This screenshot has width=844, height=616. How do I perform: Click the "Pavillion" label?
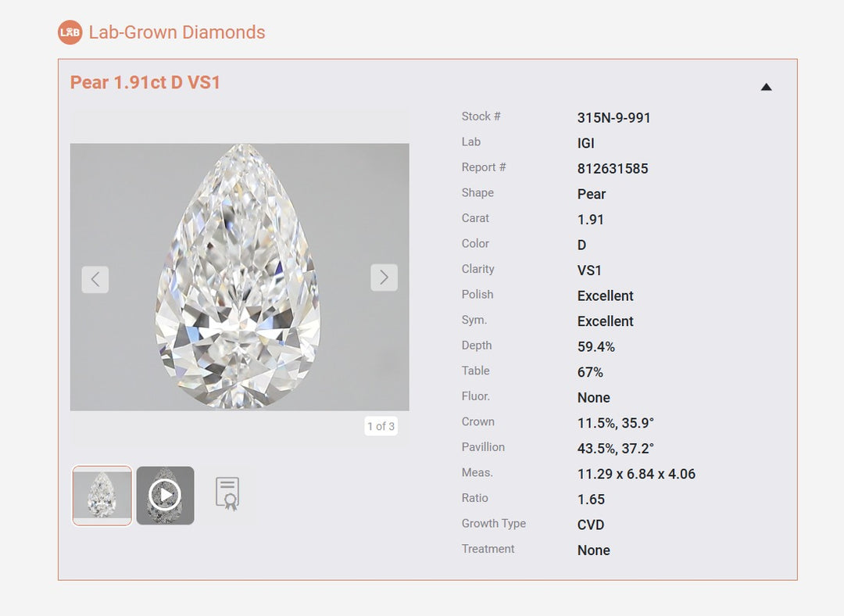484,447
